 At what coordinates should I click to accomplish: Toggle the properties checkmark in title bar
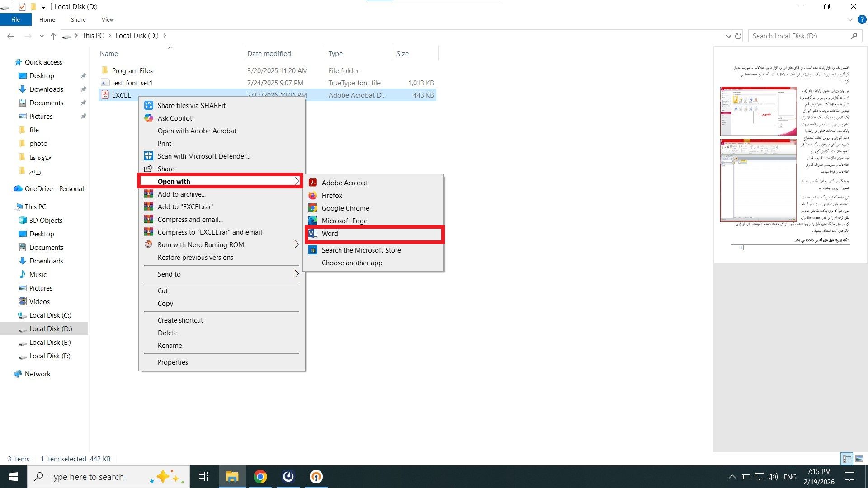22,7
